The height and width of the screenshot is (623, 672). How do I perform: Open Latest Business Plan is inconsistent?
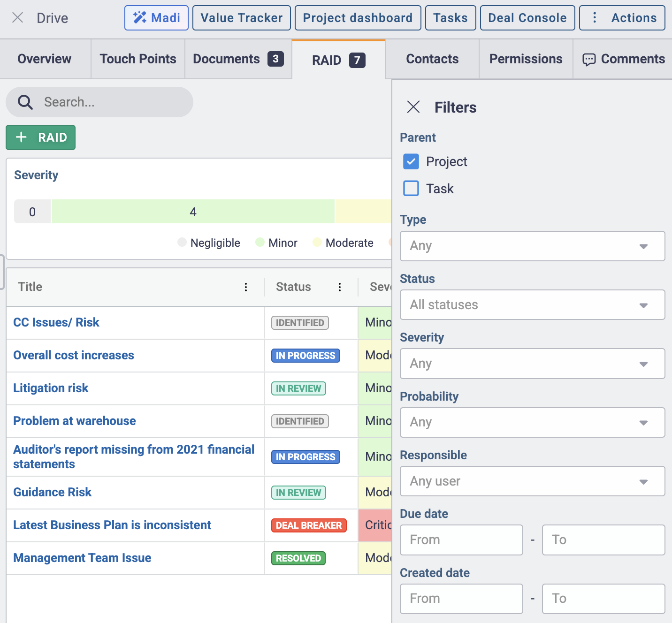[112, 525]
